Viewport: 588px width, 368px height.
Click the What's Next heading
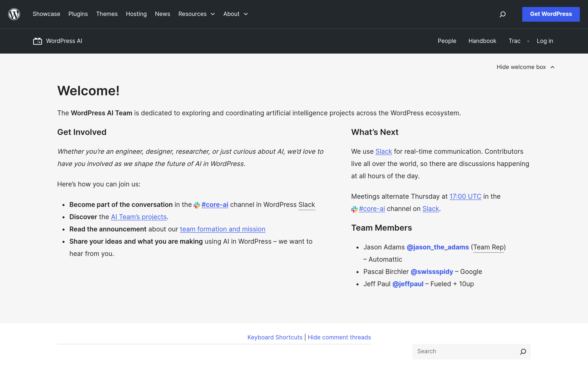tap(375, 132)
